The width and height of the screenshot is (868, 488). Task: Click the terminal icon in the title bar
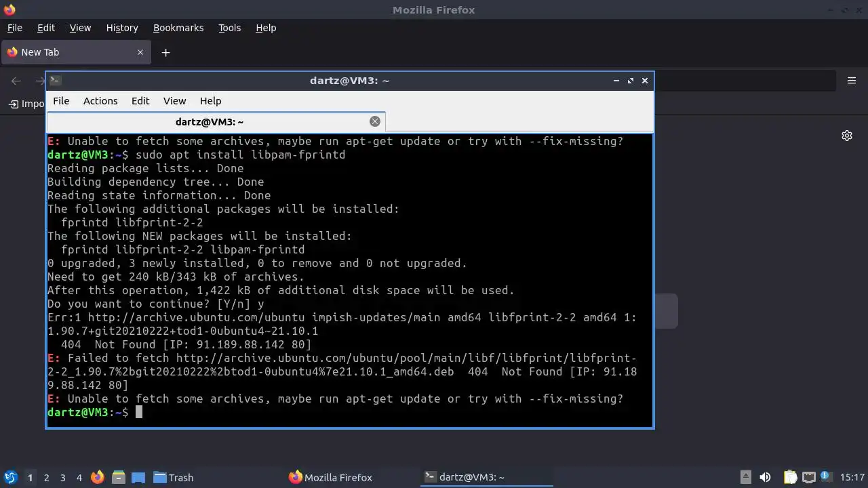55,80
